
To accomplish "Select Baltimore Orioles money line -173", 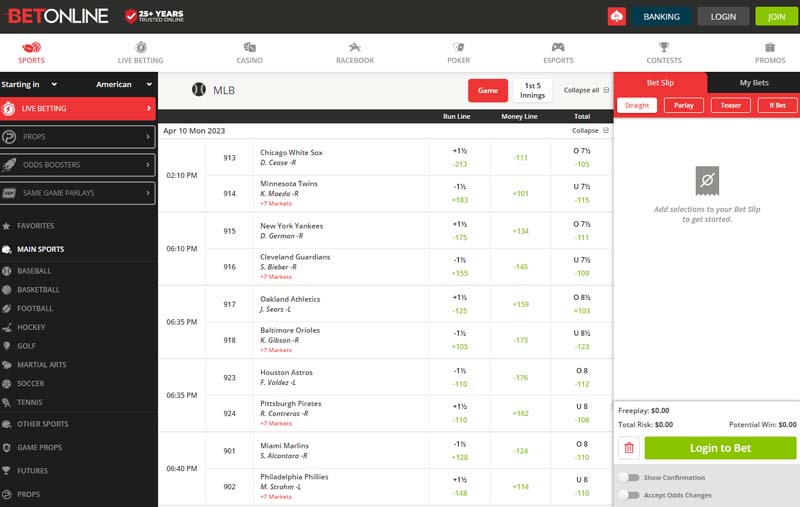I will point(520,340).
